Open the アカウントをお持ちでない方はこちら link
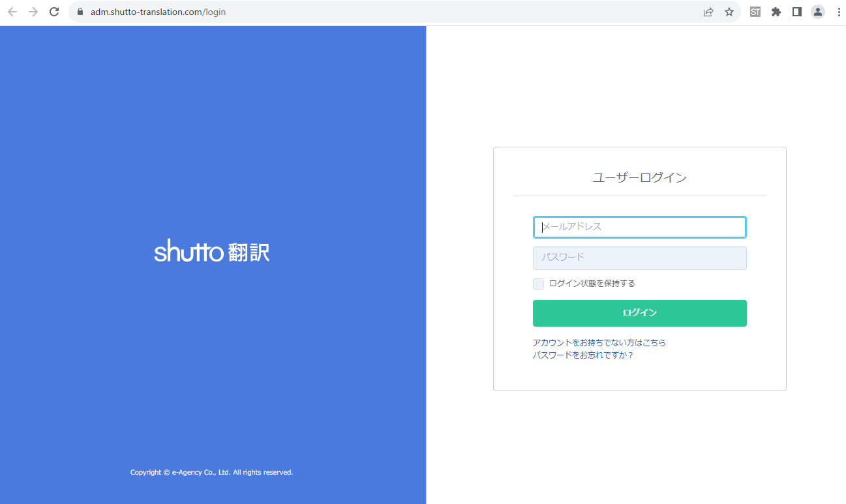The height and width of the screenshot is (504, 846). tap(599, 342)
